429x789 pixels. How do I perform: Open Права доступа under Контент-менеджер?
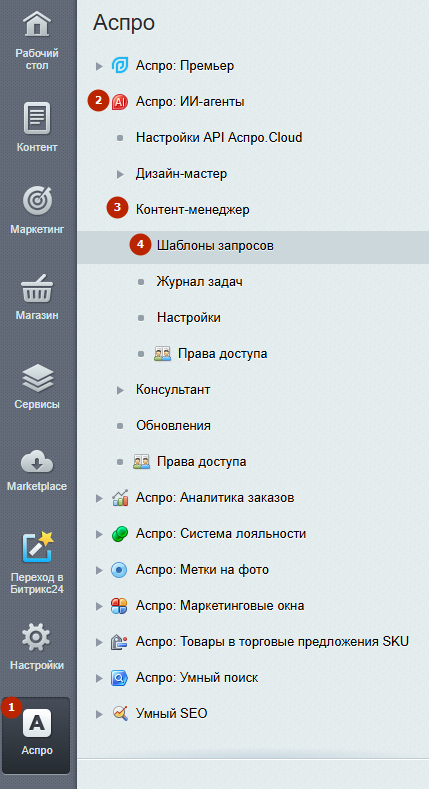[222, 354]
